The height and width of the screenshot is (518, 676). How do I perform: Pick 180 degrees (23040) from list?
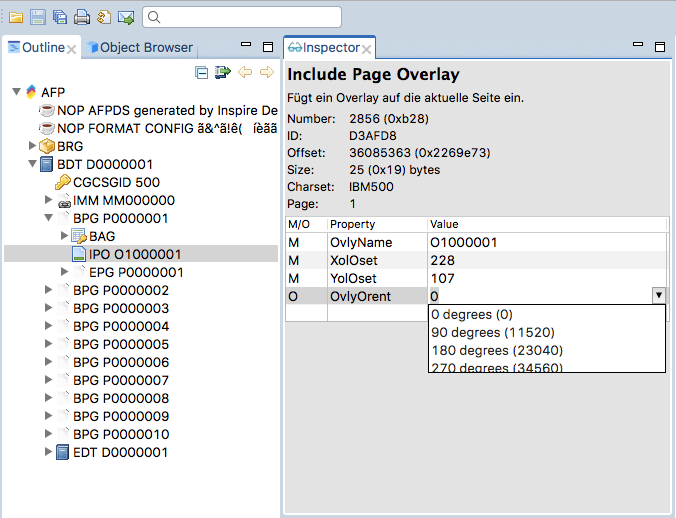[x=495, y=350]
